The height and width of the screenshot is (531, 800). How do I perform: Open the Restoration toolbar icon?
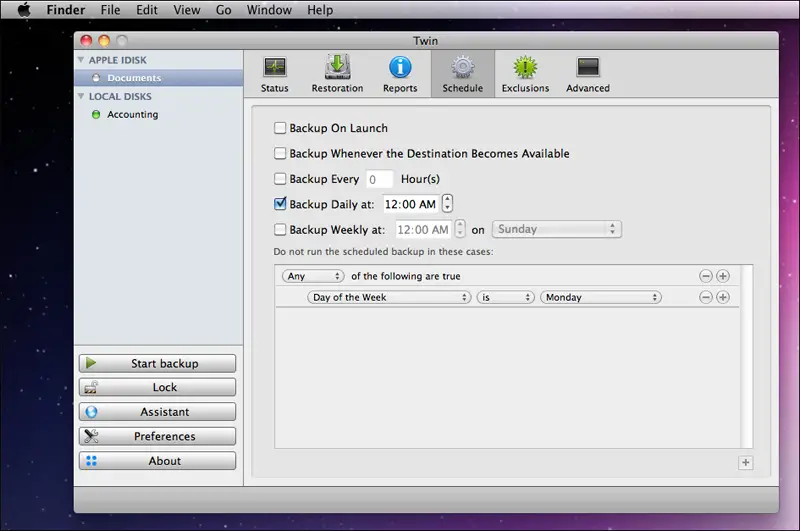[x=337, y=67]
